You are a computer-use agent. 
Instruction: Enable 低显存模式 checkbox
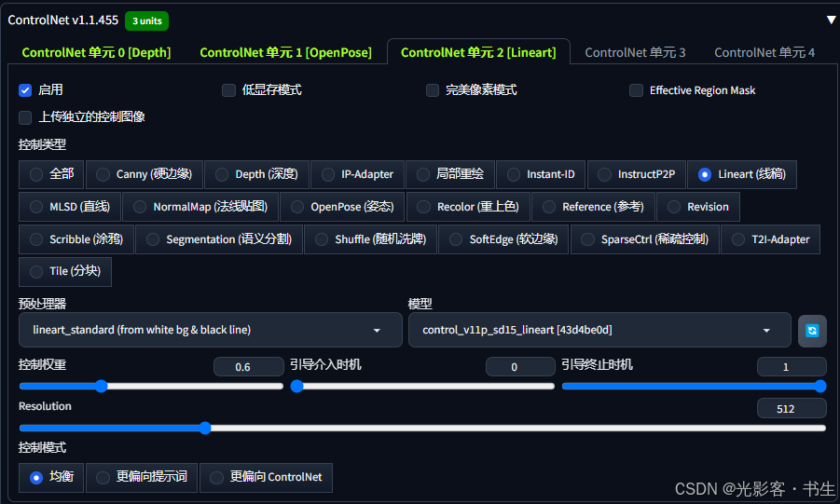pyautogui.click(x=228, y=90)
